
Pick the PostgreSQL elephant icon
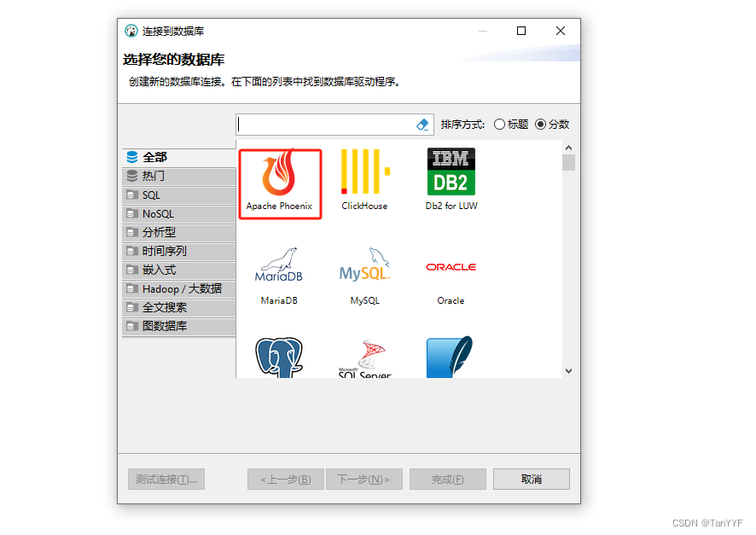pyautogui.click(x=279, y=358)
